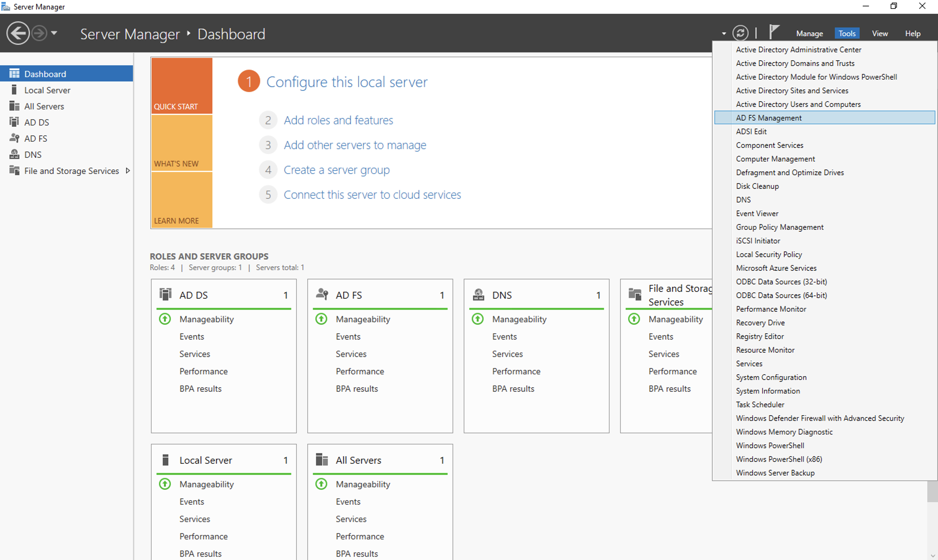Viewport: 938px width, 560px height.
Task: Expand File and Storage Services submenu arrow
Action: coord(128,170)
